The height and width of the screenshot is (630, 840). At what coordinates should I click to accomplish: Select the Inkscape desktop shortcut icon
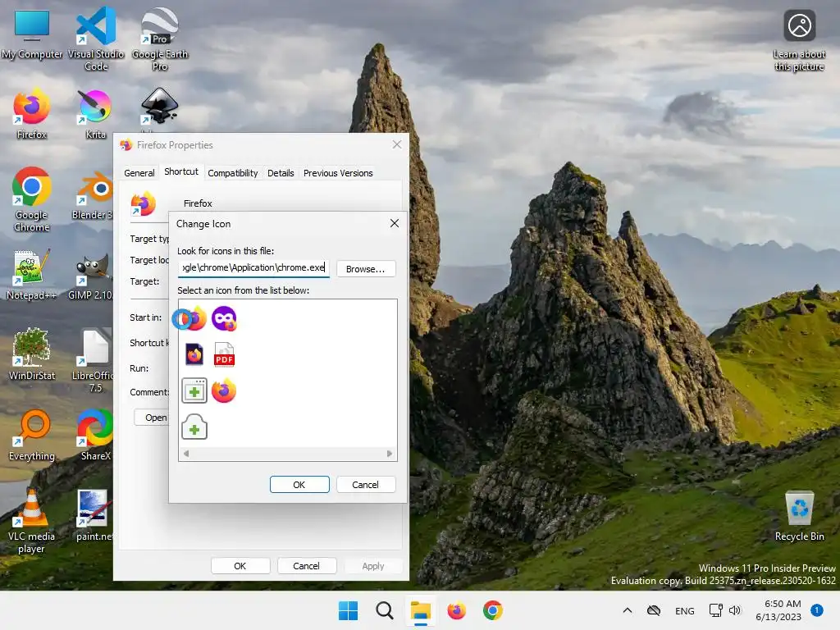159,106
